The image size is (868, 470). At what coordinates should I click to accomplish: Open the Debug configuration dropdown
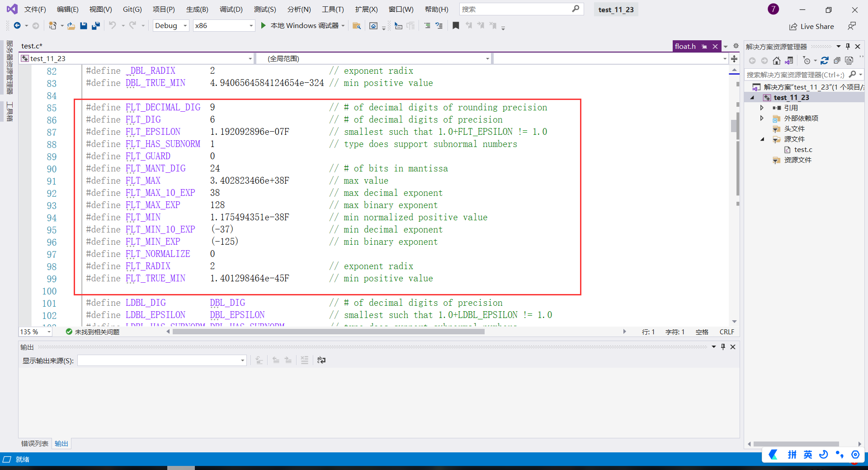pos(171,26)
